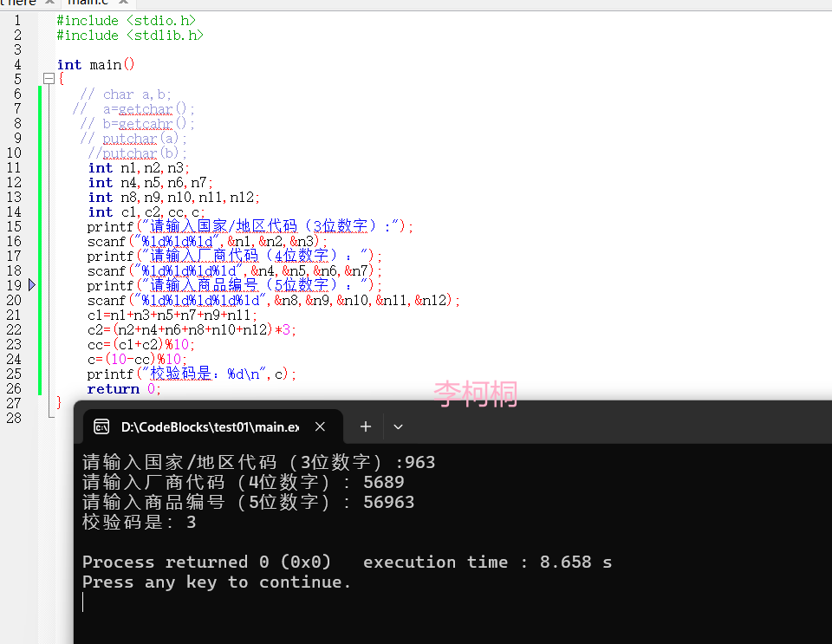Click the commented putchar(b); line
This screenshot has height=644, width=832.
tap(138, 153)
